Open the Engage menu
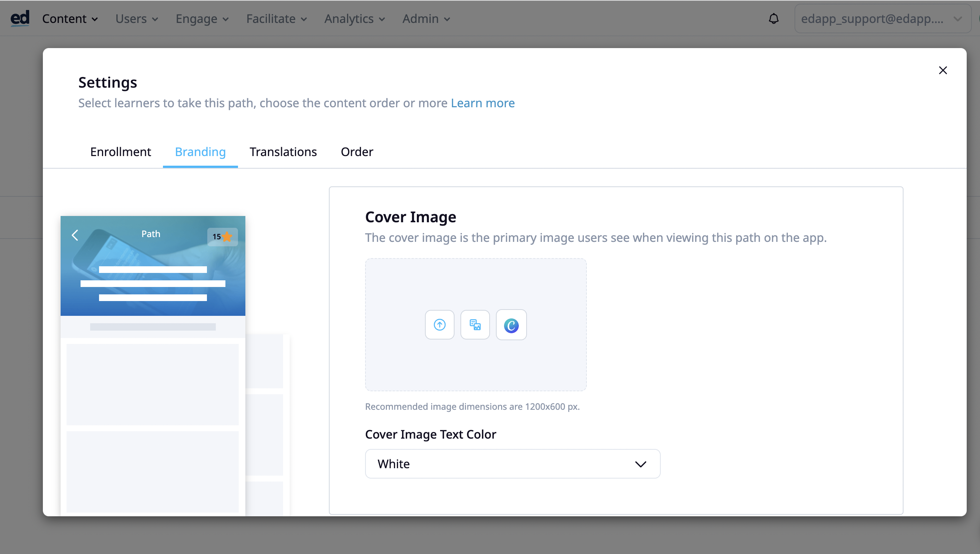Image resolution: width=980 pixels, height=554 pixels. click(202, 18)
